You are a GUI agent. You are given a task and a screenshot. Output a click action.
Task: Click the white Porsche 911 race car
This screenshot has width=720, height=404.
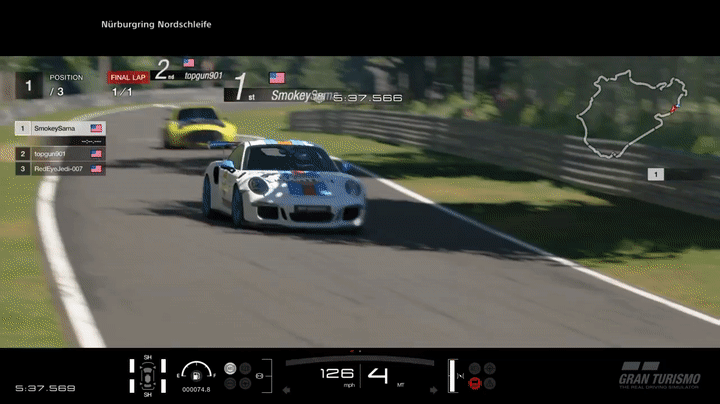tap(283, 185)
